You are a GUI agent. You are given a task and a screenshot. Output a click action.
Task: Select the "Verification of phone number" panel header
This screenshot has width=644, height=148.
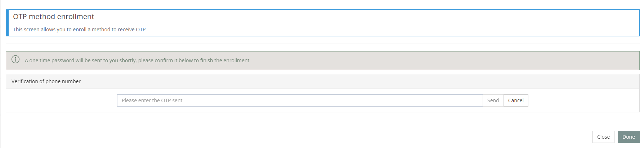pyautogui.click(x=46, y=81)
